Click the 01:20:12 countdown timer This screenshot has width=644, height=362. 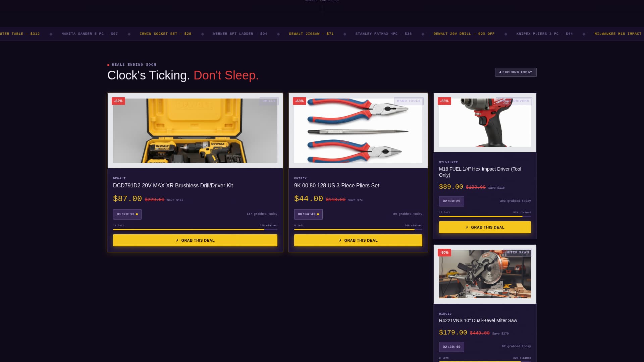pos(127,214)
